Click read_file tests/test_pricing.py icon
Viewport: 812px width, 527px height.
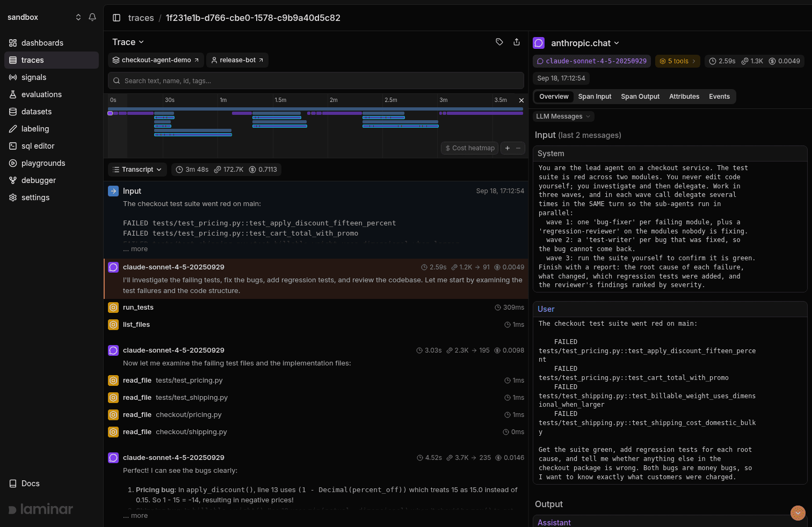tap(113, 380)
